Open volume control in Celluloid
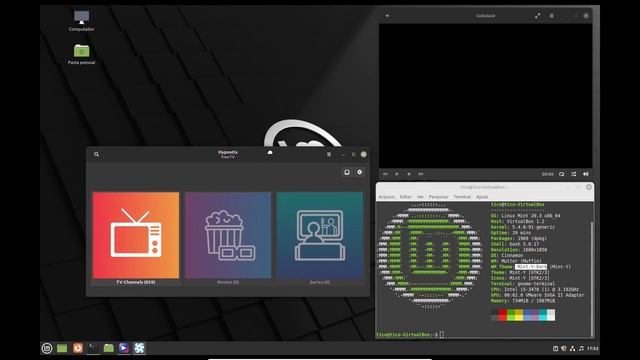640x360 pixels. (586, 174)
